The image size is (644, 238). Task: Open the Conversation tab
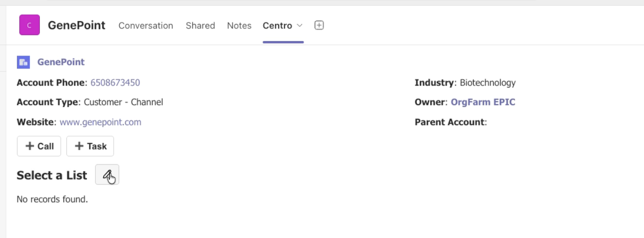coord(146,25)
